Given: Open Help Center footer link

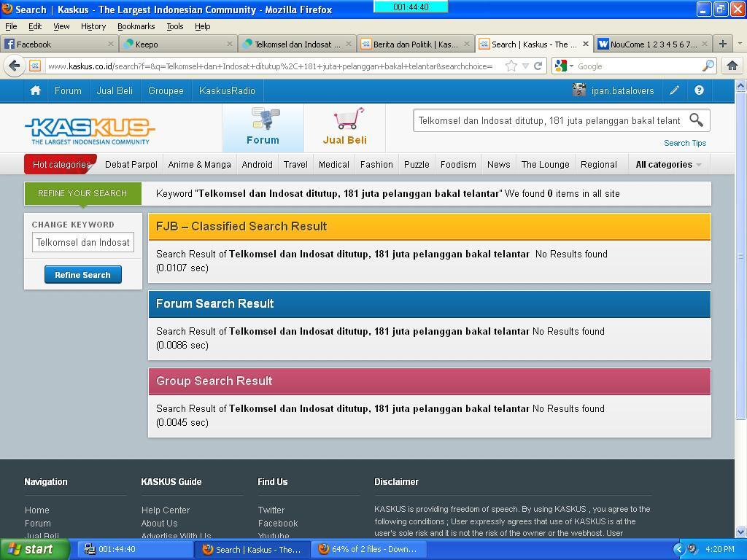Looking at the screenshot, I should pyautogui.click(x=166, y=510).
